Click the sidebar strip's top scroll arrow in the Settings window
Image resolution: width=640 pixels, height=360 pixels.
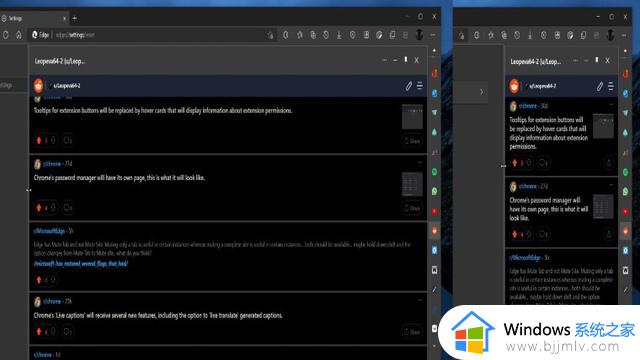click(434, 51)
